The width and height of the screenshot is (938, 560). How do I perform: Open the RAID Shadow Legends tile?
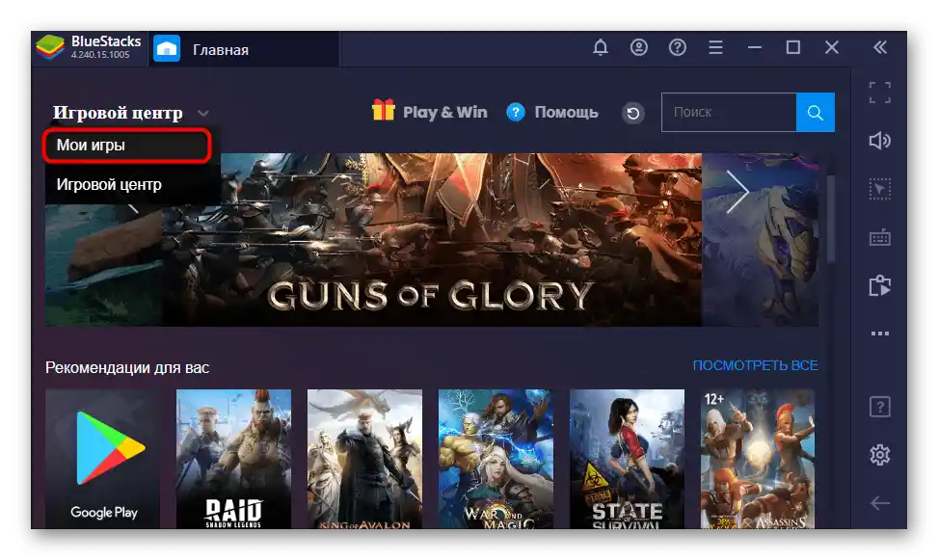click(x=234, y=459)
